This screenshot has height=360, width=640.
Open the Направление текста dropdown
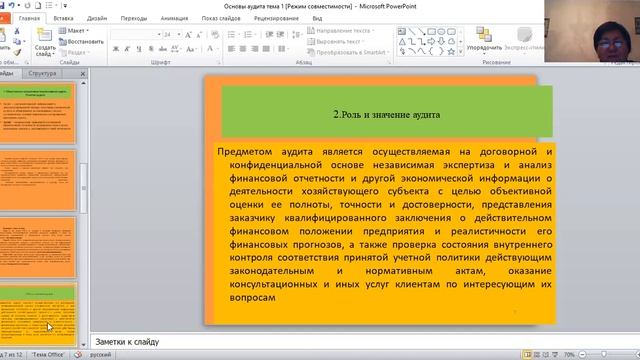coord(341,31)
